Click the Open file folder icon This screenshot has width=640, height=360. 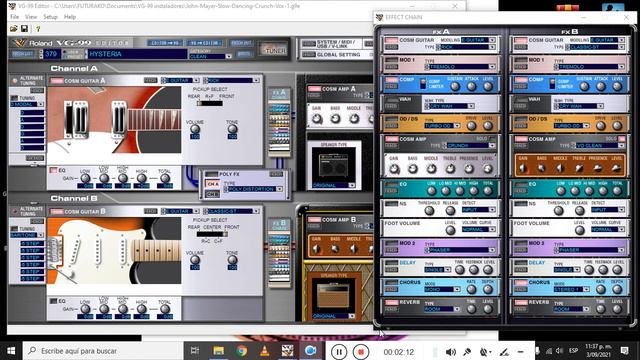(x=13, y=29)
